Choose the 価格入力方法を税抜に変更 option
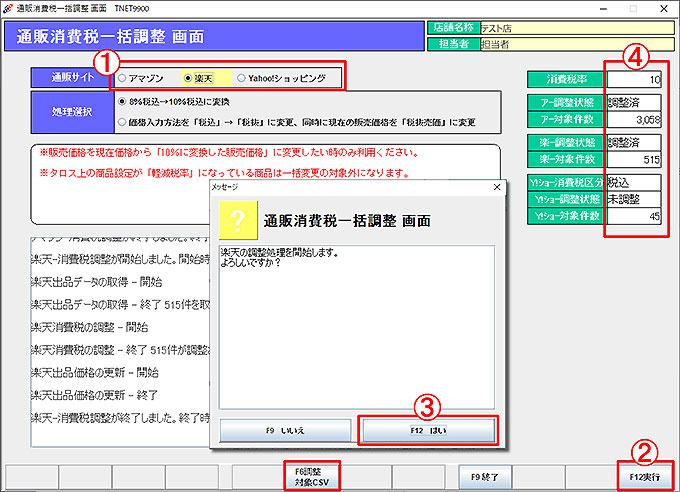The height and width of the screenshot is (492, 680). pyautogui.click(x=122, y=122)
